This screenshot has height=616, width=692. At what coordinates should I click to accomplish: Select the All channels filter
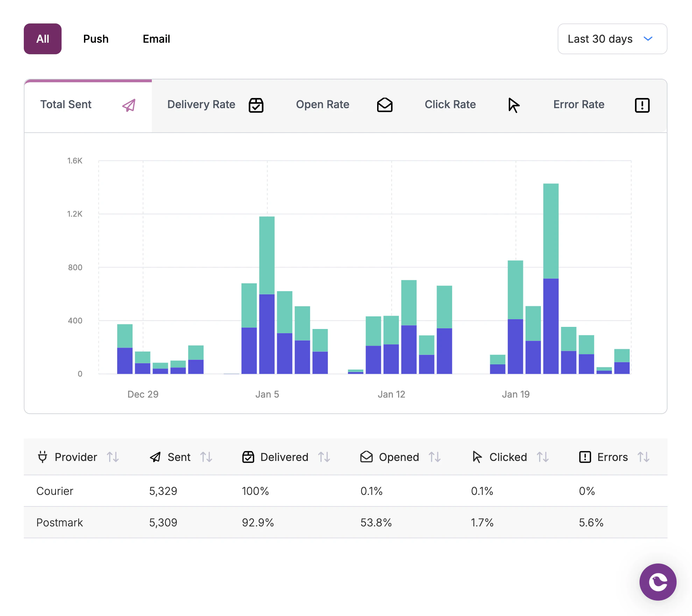pyautogui.click(x=42, y=39)
